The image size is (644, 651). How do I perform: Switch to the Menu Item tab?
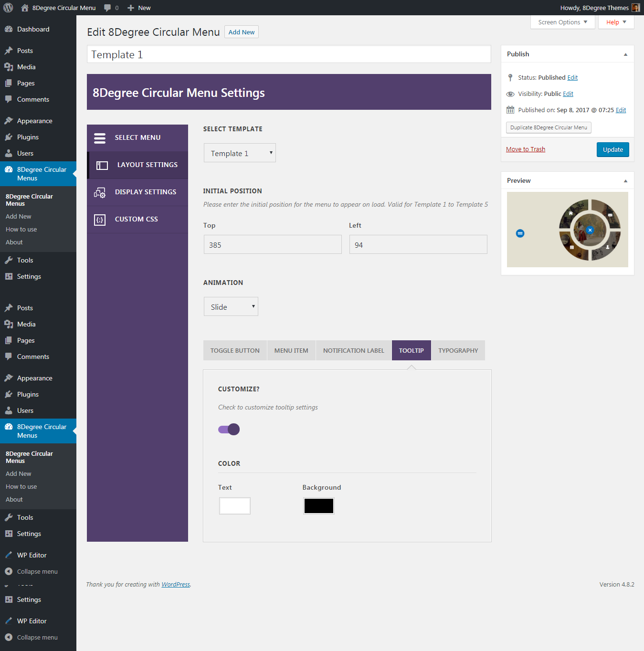tap(291, 350)
